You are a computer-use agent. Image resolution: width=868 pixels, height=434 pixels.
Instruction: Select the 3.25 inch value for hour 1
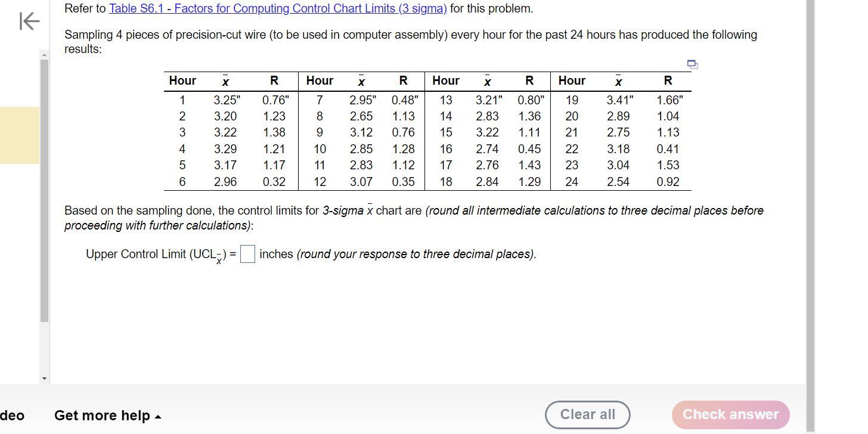225,100
